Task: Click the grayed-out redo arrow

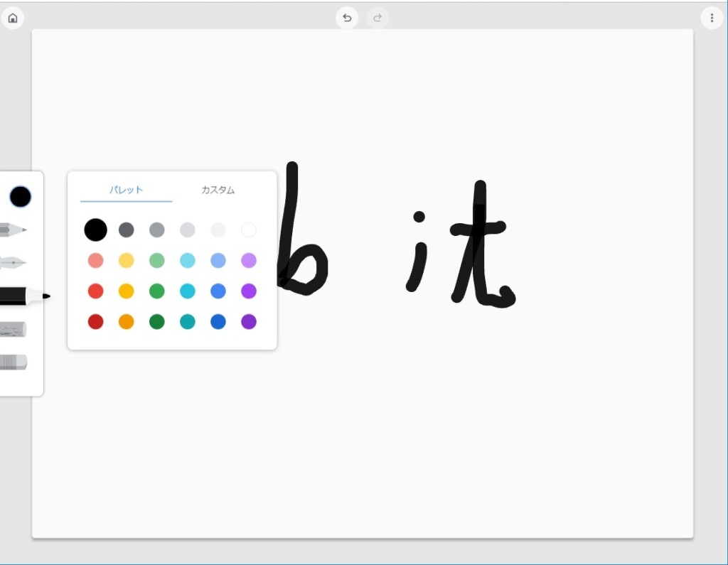Action: [x=378, y=18]
